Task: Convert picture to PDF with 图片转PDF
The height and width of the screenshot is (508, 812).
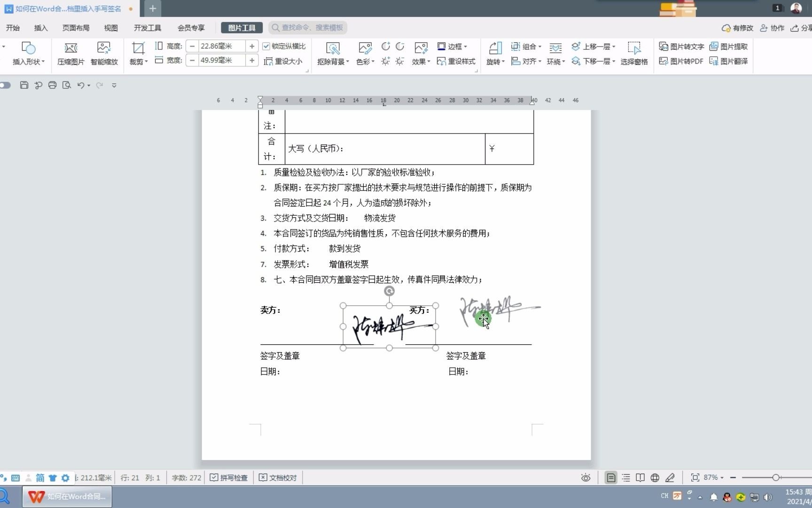Action: [x=681, y=61]
